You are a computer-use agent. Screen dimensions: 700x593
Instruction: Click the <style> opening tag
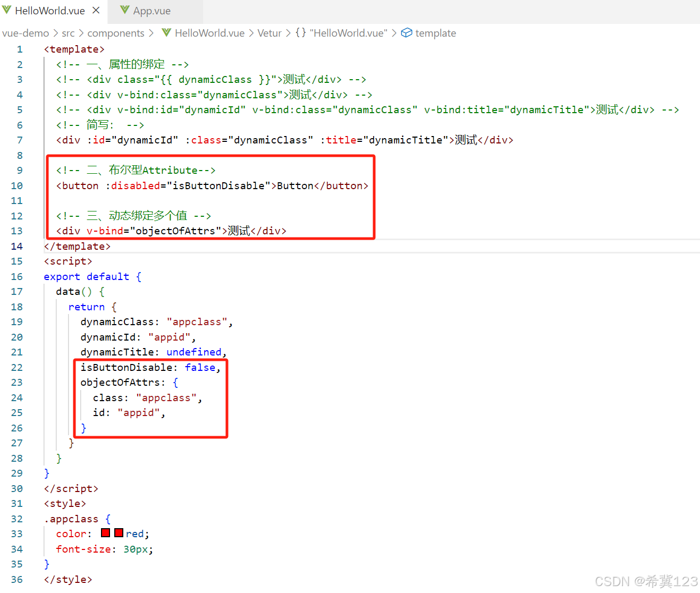pyautogui.click(x=65, y=503)
